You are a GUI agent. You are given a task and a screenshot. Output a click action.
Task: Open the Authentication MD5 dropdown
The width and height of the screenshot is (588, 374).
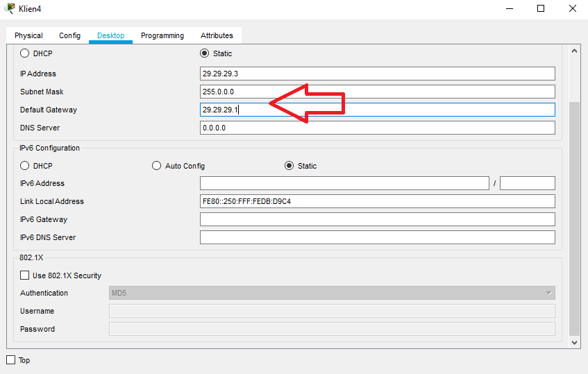coord(332,293)
